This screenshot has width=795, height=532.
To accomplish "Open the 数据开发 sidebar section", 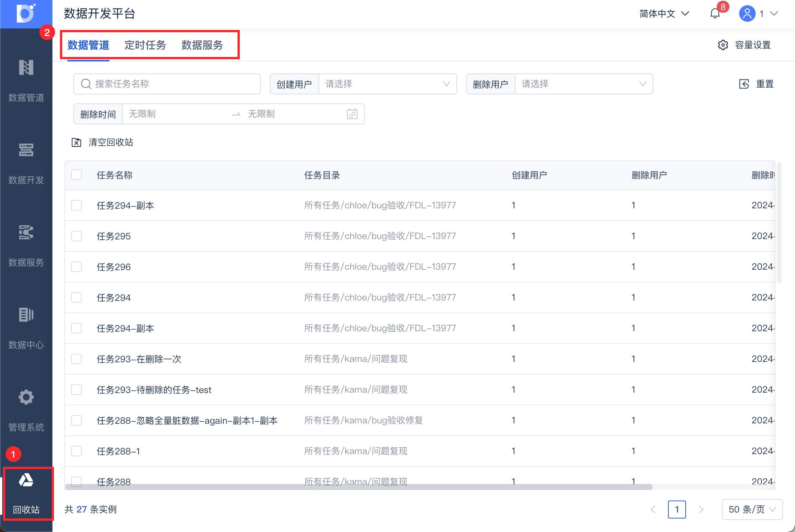I will [26, 150].
